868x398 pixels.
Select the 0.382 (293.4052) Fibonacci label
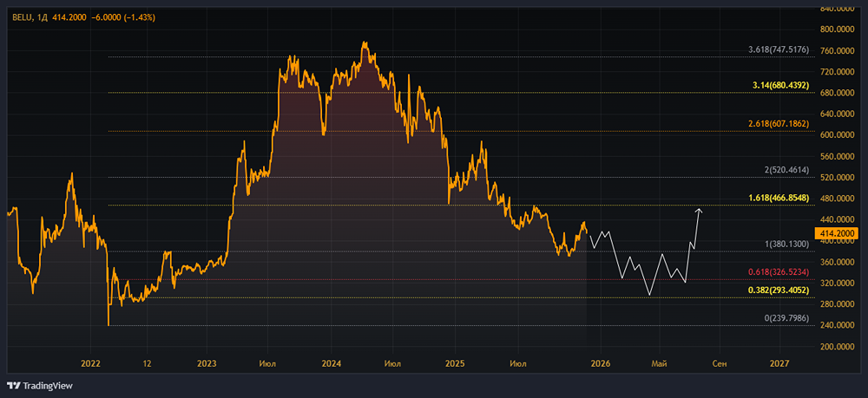[x=779, y=290]
